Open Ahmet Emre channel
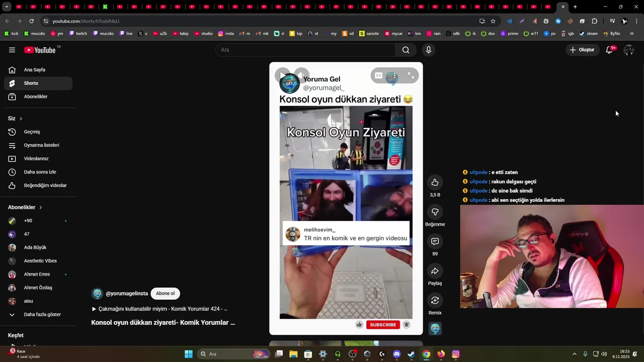The width and height of the screenshot is (644, 362). click(38, 275)
